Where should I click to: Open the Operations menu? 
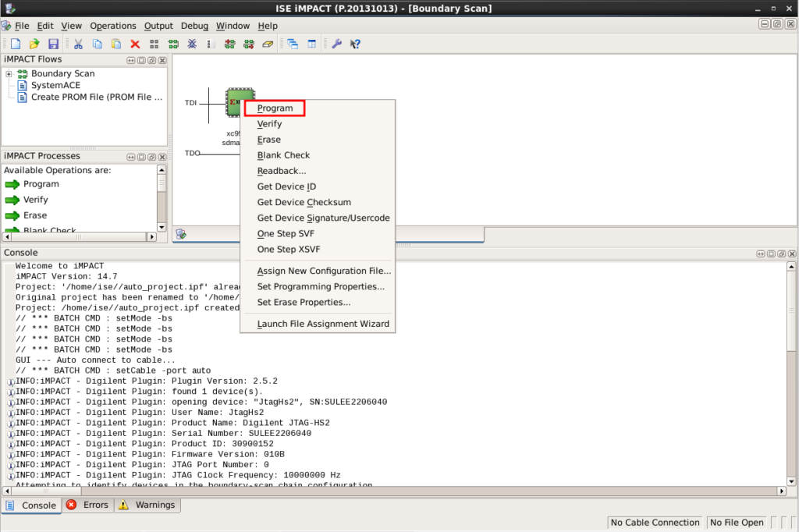click(x=113, y=26)
